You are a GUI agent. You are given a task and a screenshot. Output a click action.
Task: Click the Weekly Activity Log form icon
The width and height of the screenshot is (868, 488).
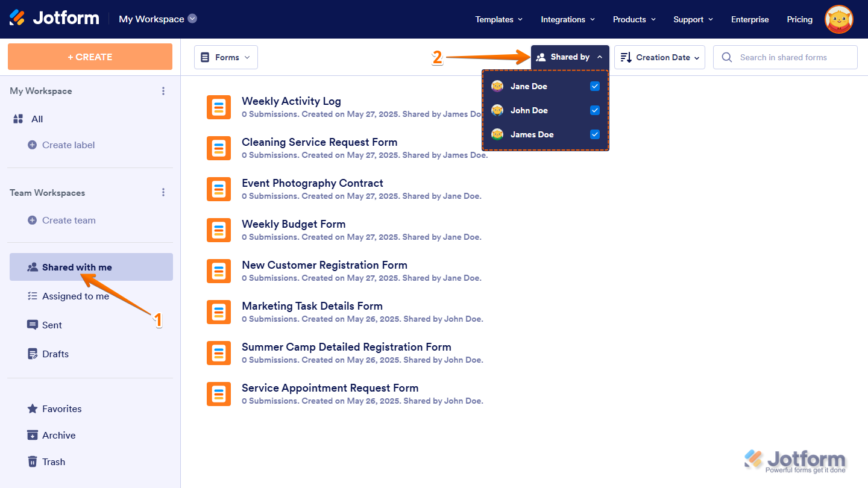coord(219,107)
